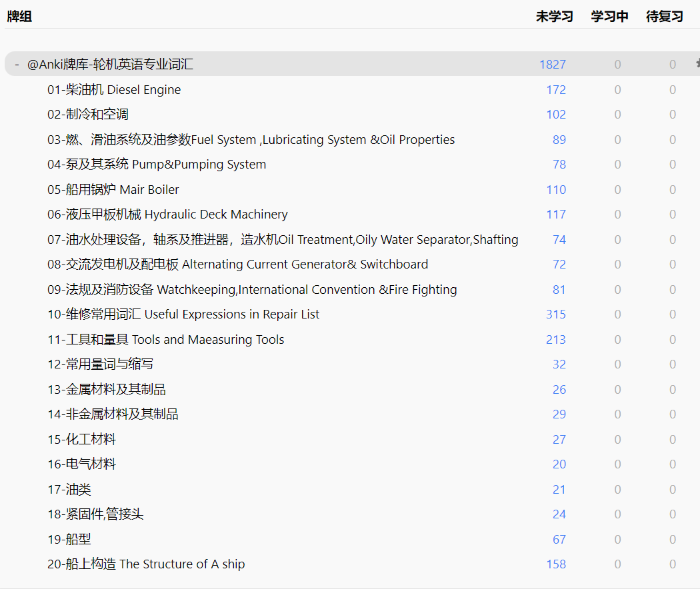Viewport: 700px width, 589px height.
Task: Open the 11 Tools and Maeasuring Tools deck
Action: pyautogui.click(x=165, y=340)
